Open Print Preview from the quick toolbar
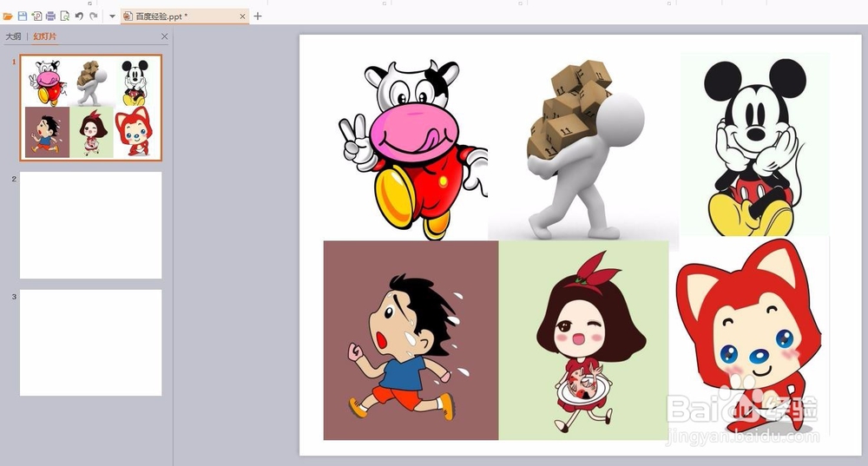This screenshot has width=868, height=466. [65, 16]
